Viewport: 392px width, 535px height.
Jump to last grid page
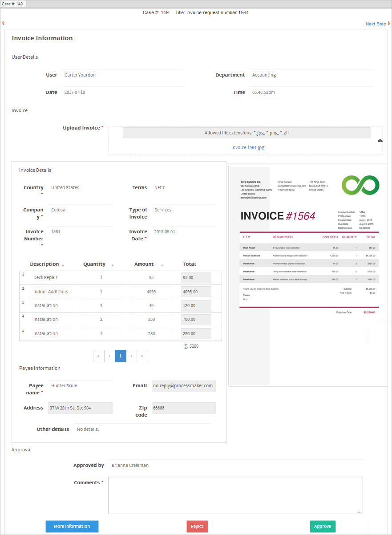142,356
